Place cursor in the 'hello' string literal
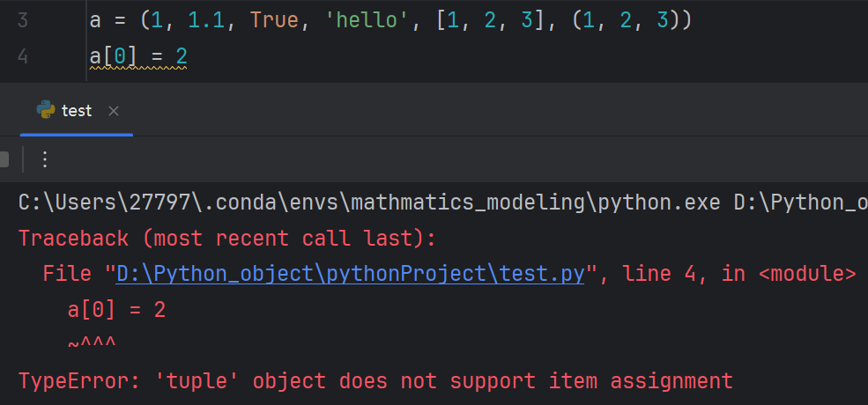Viewport: 868px width, 405px height. click(x=366, y=21)
